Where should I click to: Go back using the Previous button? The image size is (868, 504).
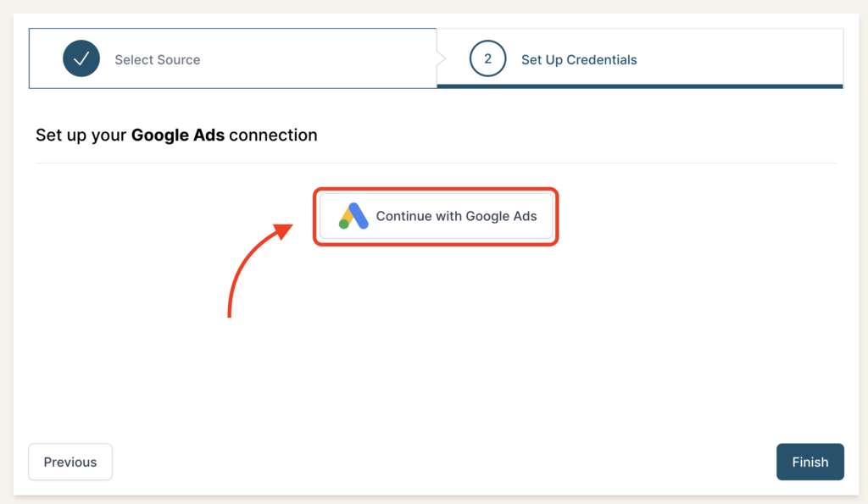click(70, 462)
